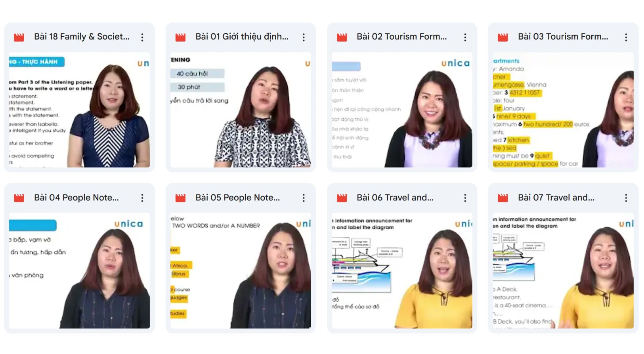Click the red video icon of Bài 01 Giới thiệu định
This screenshot has width=644, height=354.
tap(180, 37)
